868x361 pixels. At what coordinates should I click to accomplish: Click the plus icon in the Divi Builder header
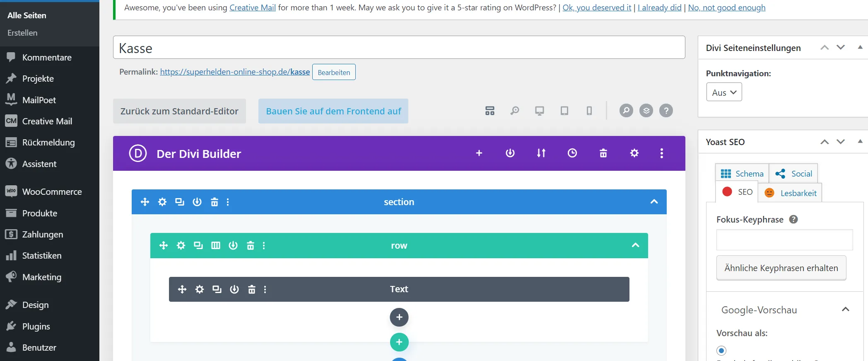(x=479, y=153)
